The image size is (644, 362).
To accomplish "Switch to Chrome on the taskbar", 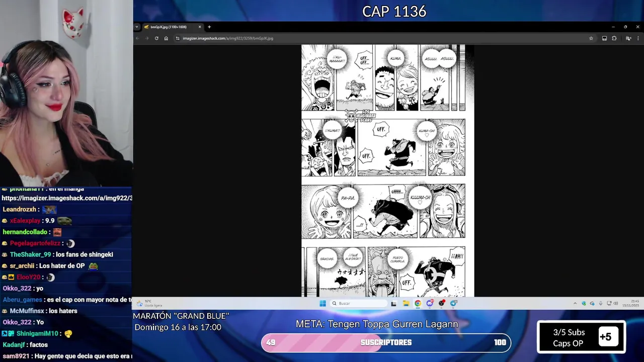I will point(418,303).
